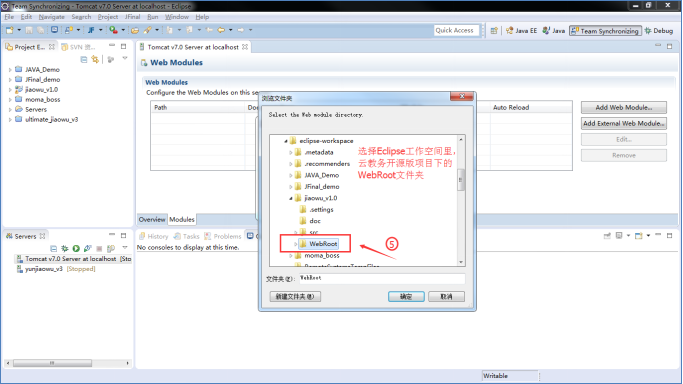
Task: Collapse the jiaowu_v1.0 folder in dialog
Action: (x=291, y=198)
